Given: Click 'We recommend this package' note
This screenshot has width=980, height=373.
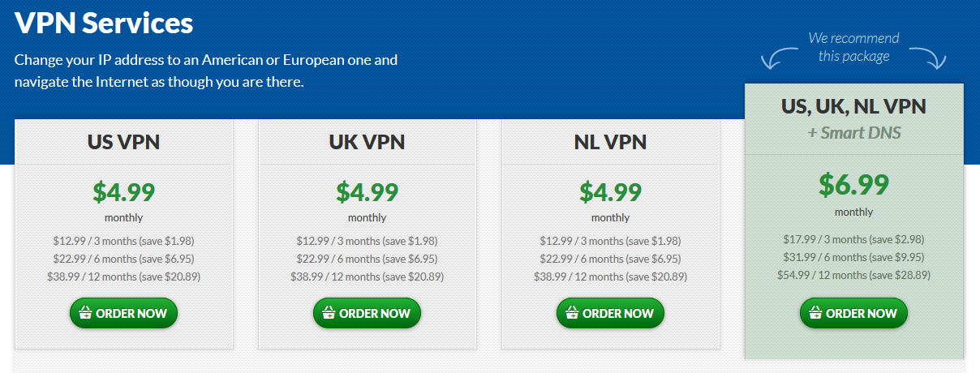Looking at the screenshot, I should 853,47.
